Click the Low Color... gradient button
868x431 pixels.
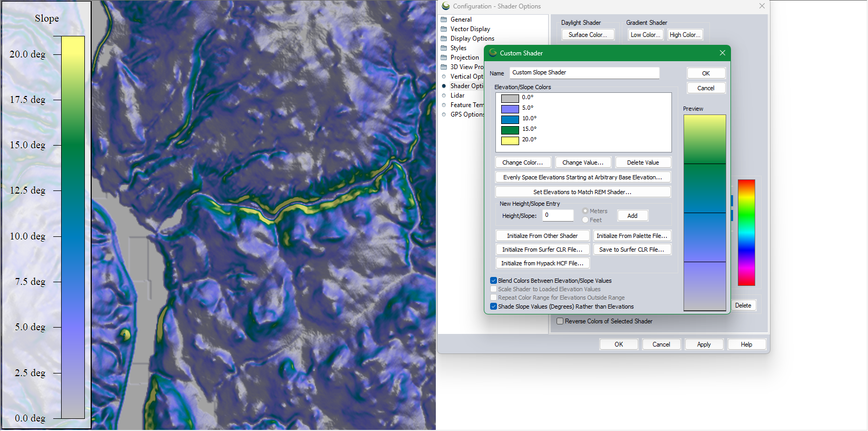(x=646, y=35)
